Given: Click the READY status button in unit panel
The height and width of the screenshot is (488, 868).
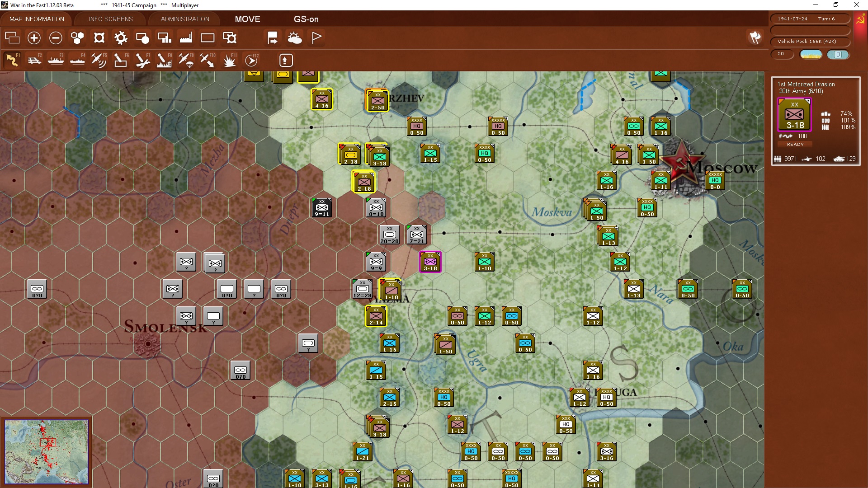Looking at the screenshot, I should [x=795, y=145].
